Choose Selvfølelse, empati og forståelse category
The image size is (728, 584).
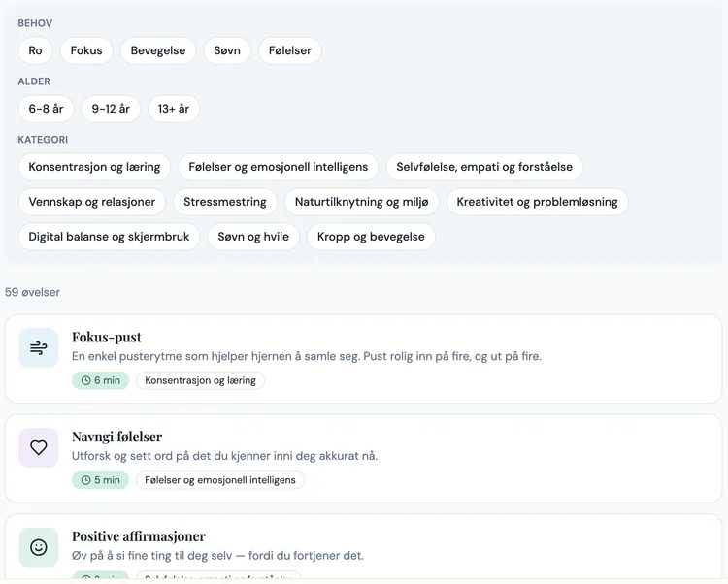[484, 167]
